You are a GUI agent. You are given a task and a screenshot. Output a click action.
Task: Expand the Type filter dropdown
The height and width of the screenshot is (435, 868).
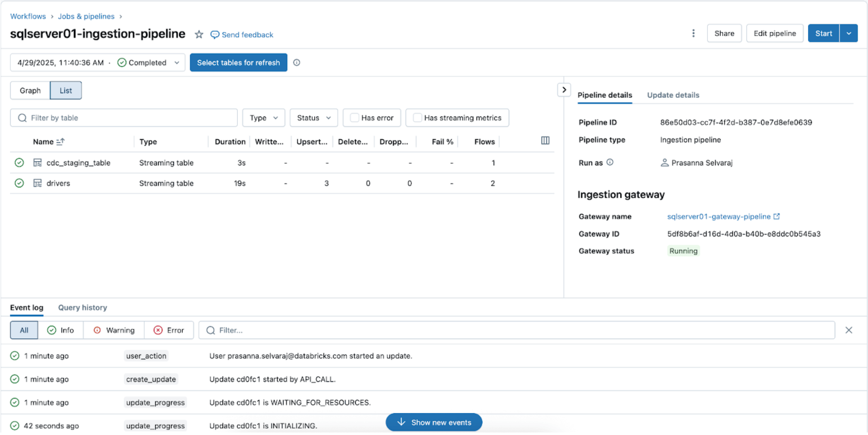pos(264,118)
